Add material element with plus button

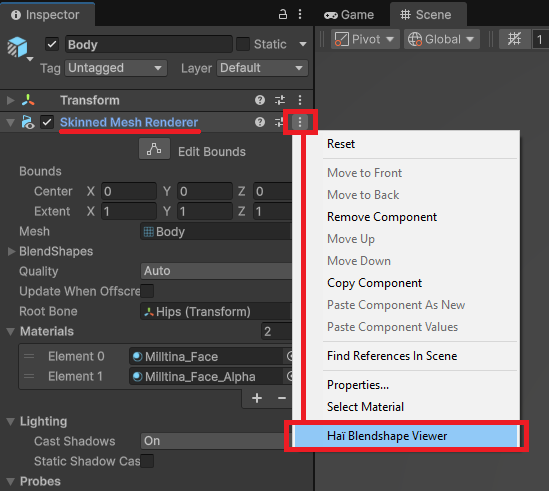pos(257,398)
